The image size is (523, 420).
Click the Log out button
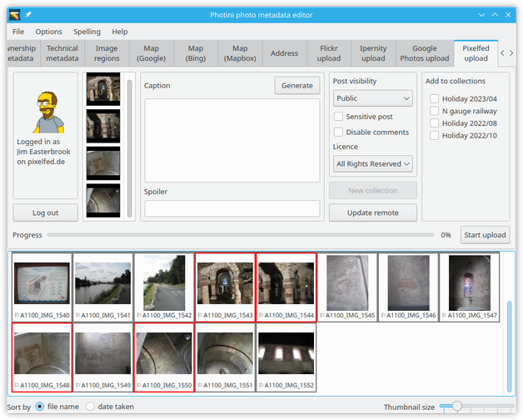[x=45, y=212]
